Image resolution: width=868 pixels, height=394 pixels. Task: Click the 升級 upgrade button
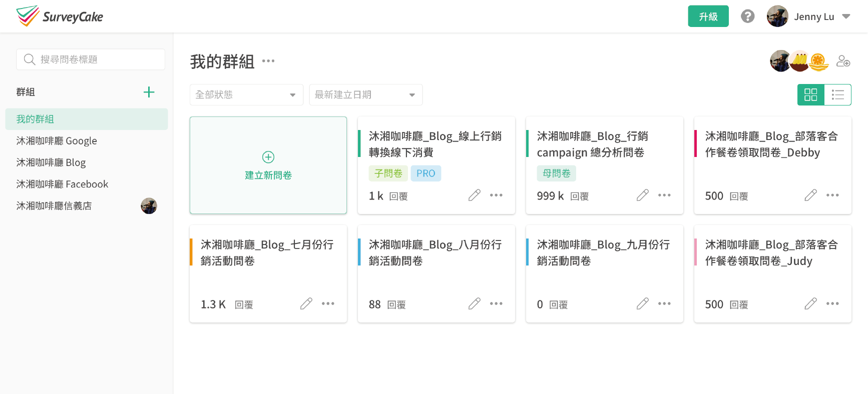708,16
